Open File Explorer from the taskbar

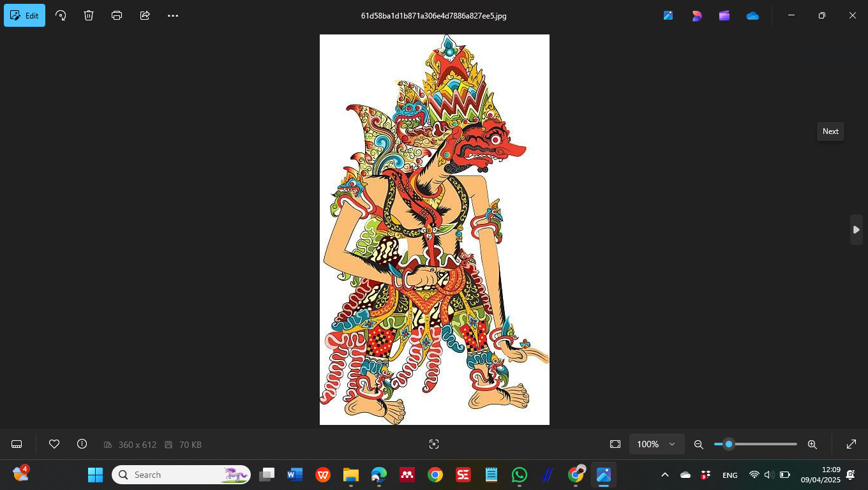pos(351,475)
